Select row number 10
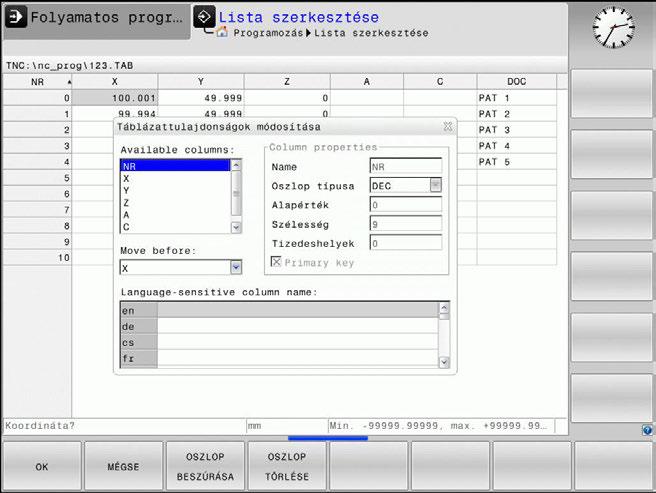 pos(37,257)
